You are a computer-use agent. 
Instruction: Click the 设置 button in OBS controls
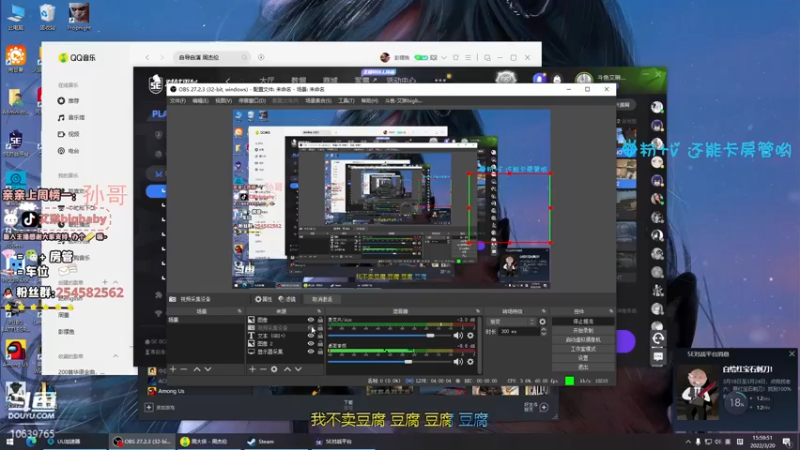tap(583, 358)
